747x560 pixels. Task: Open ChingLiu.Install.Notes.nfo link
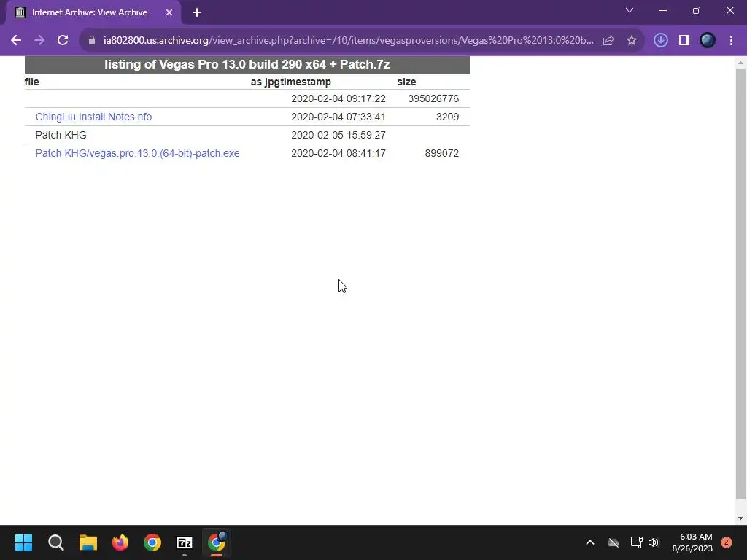pos(93,117)
